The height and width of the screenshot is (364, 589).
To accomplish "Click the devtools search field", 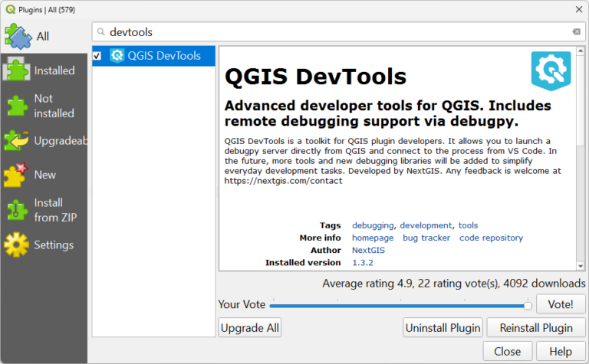I will (x=338, y=32).
